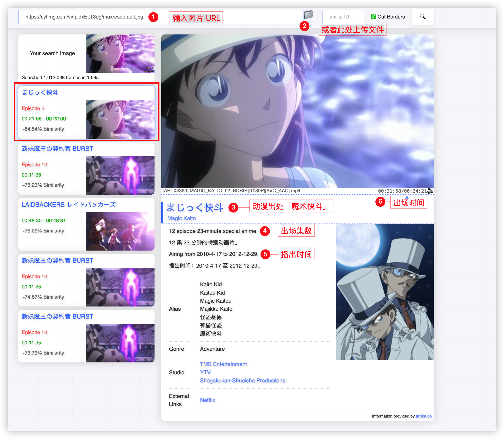
Task: Mute video with speaker icon
Action: click(430, 191)
